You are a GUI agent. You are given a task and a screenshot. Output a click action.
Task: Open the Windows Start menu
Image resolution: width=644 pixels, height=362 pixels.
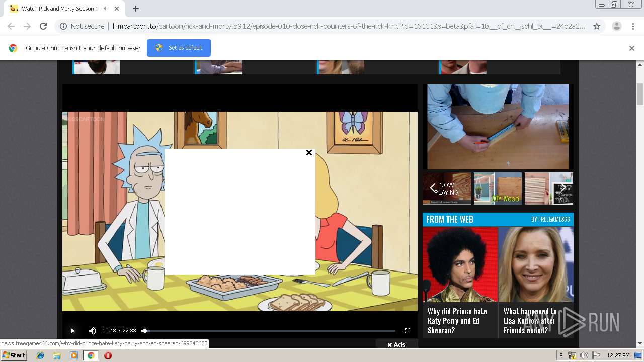point(14,355)
